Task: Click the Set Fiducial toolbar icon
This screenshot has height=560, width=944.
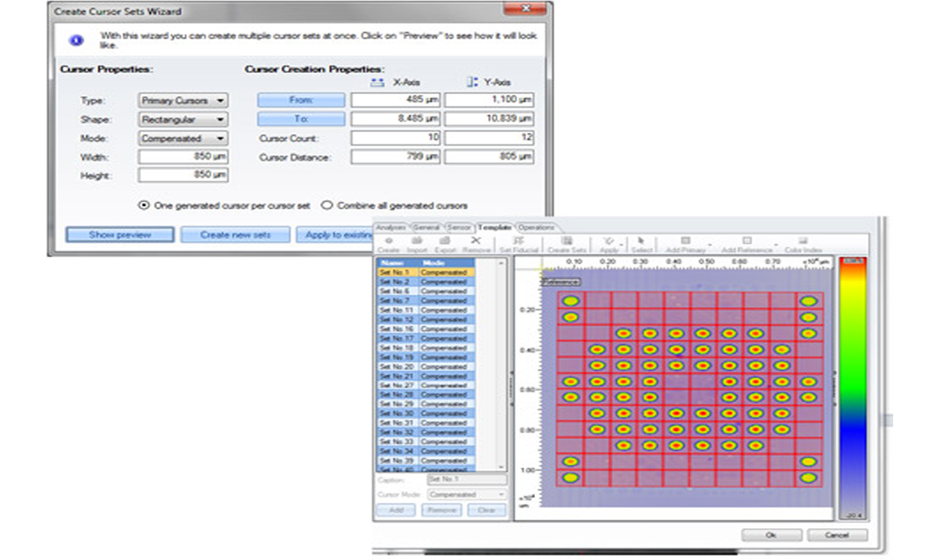Action: (518, 244)
